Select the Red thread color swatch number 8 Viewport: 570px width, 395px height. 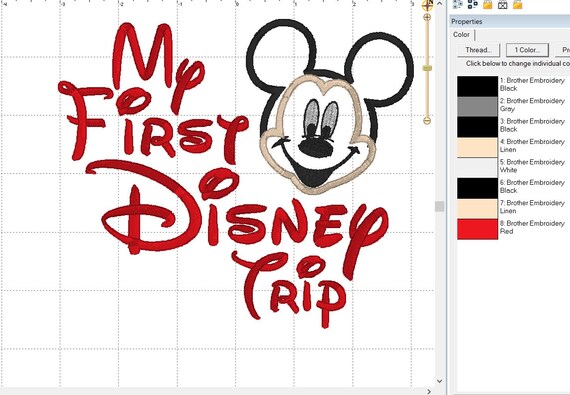tap(477, 229)
